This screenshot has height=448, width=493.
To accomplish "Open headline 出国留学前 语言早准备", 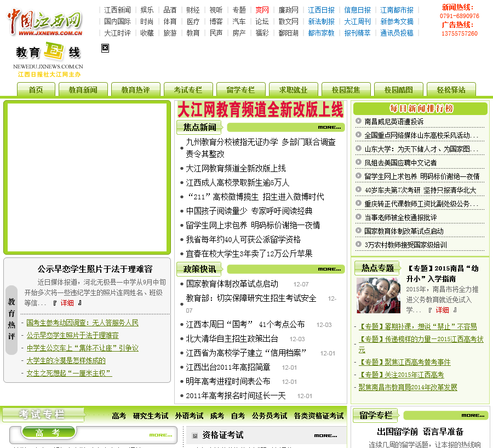I will (420, 432).
